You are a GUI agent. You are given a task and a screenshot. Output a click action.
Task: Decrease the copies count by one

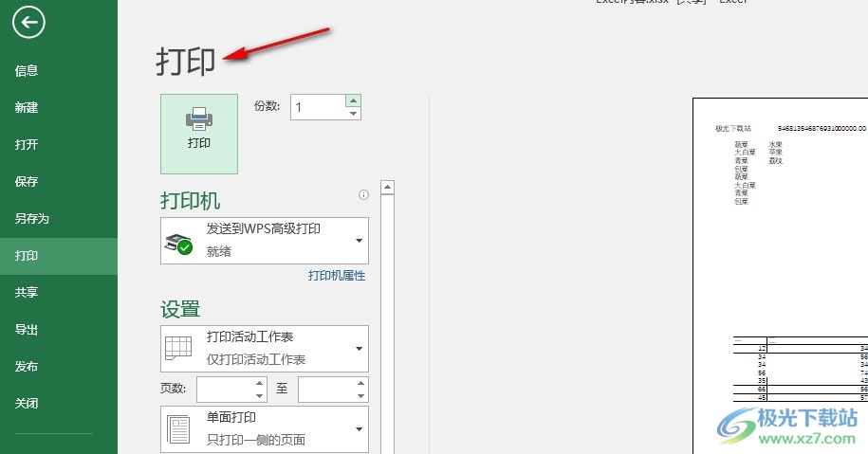[x=354, y=114]
